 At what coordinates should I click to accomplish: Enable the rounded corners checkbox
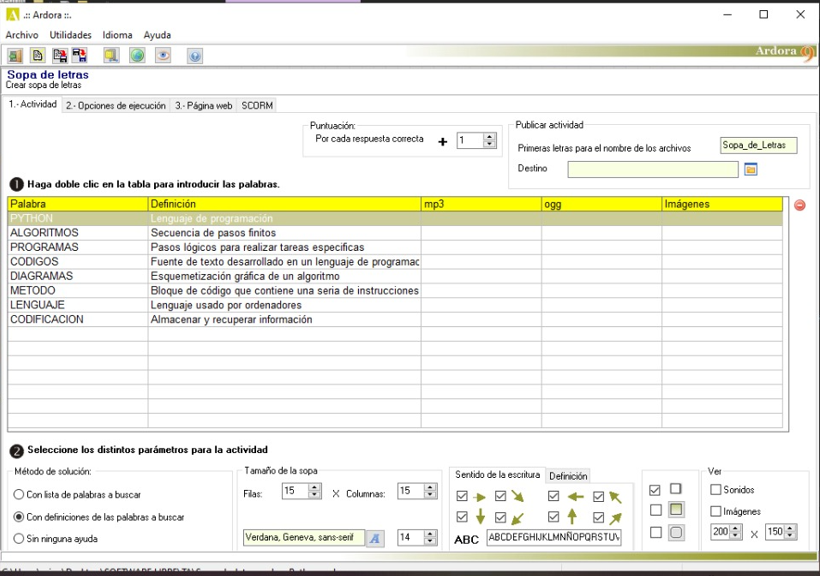point(656,533)
